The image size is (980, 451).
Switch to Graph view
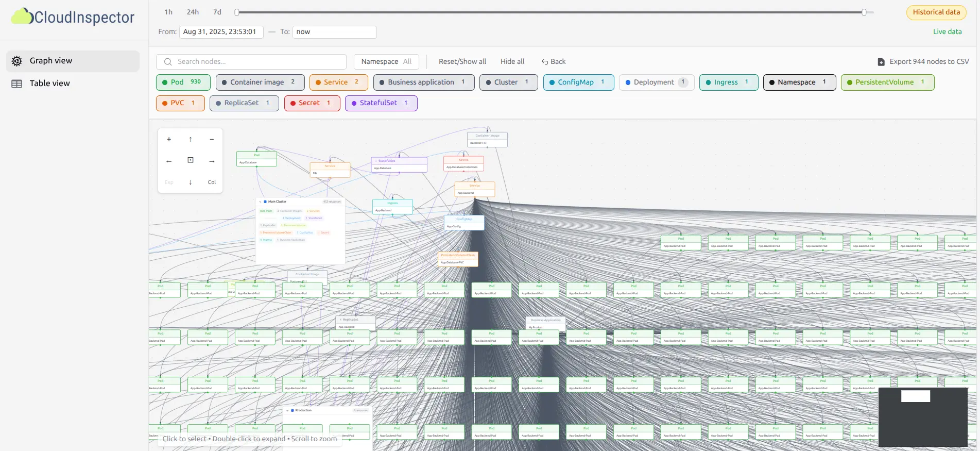73,61
